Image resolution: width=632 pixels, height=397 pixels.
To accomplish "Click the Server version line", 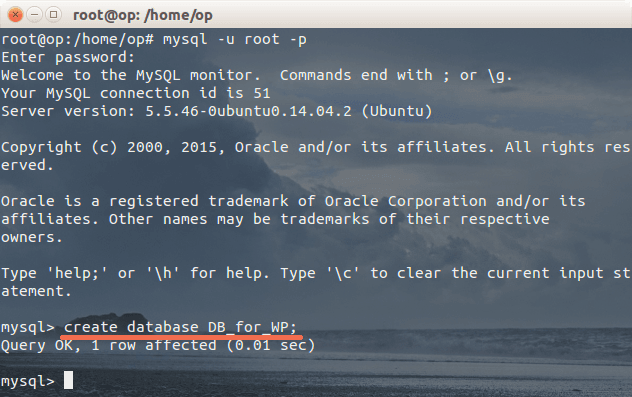I will (x=216, y=111).
